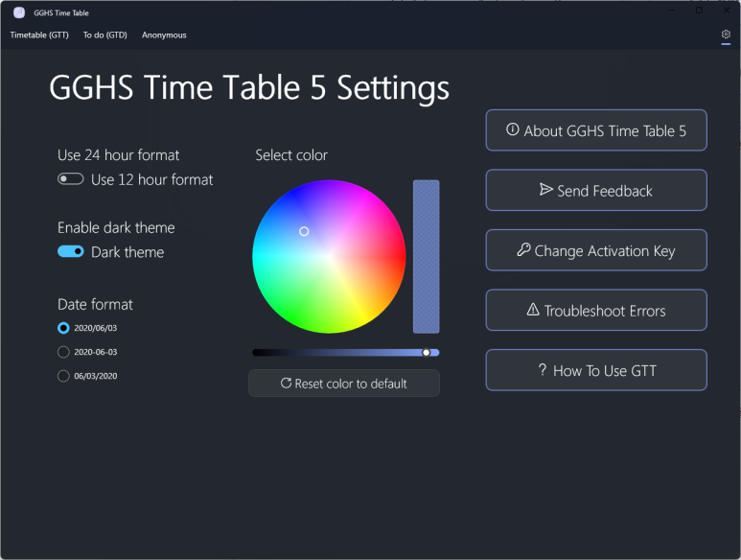The width and height of the screenshot is (741, 560).
Task: Click Change Activation Key
Action: pyautogui.click(x=596, y=250)
